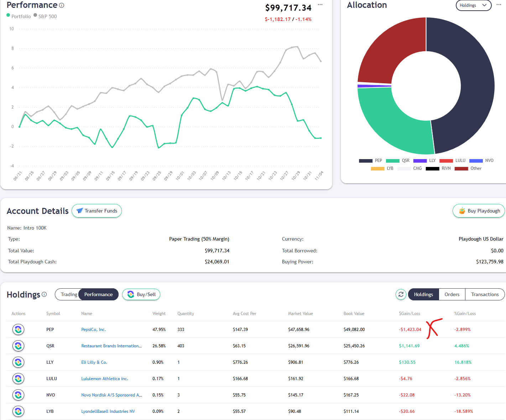Click the trade action icon for LYB

tap(18, 411)
